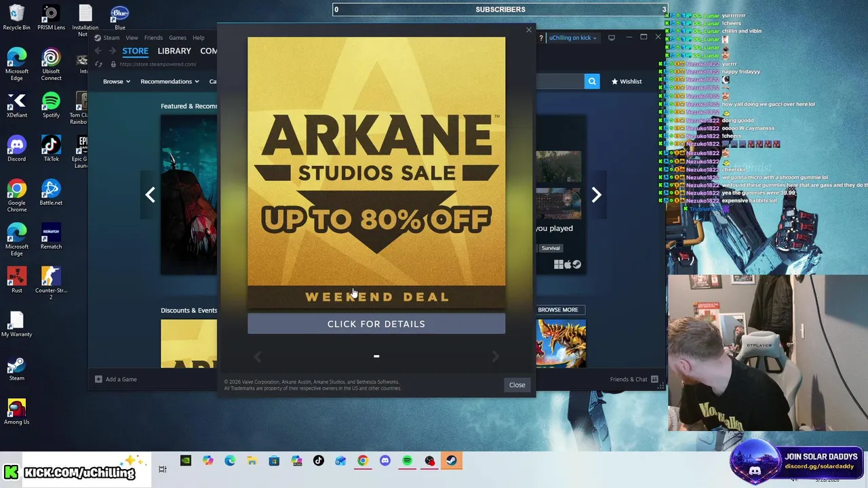Screen dimensions: 868x488
Task: Open the Counter-Strike 2 desktop shortcut
Action: coord(51,283)
